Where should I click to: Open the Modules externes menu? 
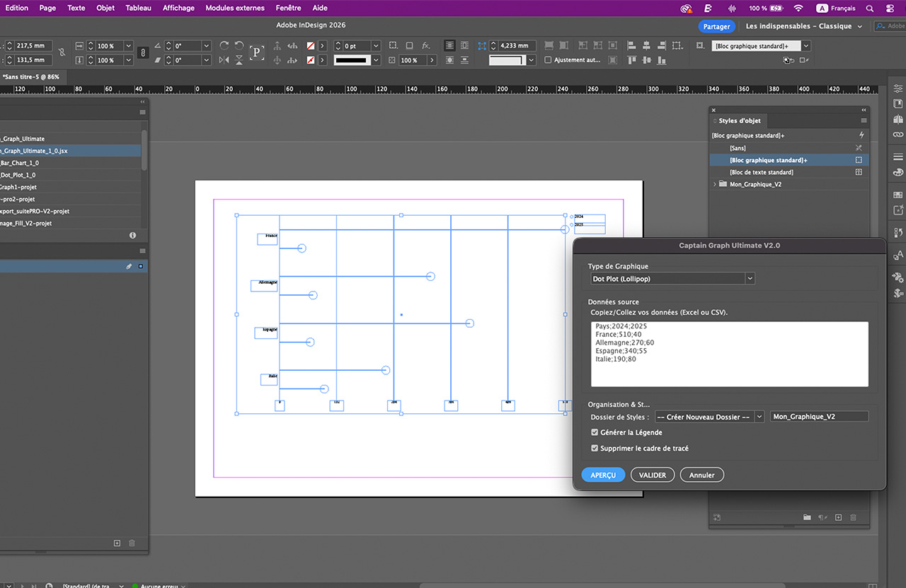coord(235,8)
